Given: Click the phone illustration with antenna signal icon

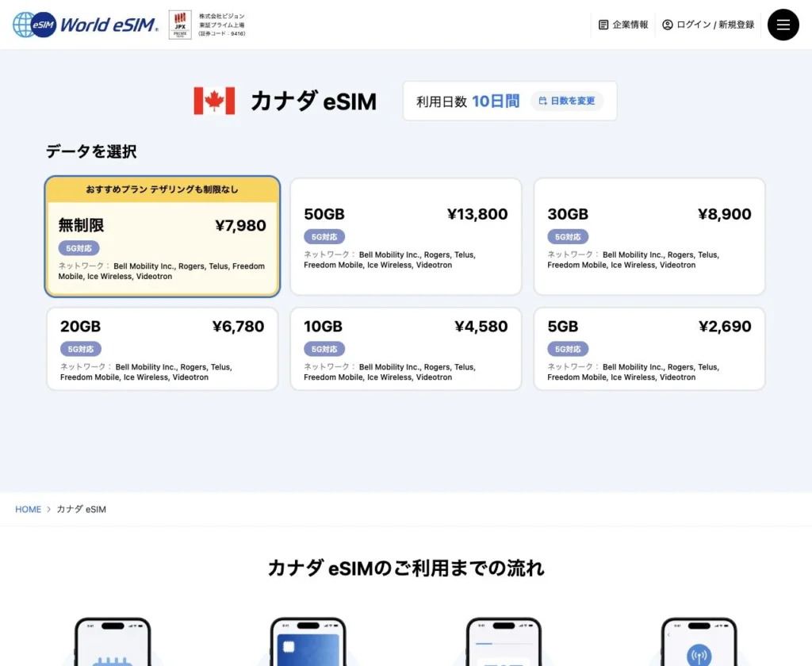Looking at the screenshot, I should [699, 642].
